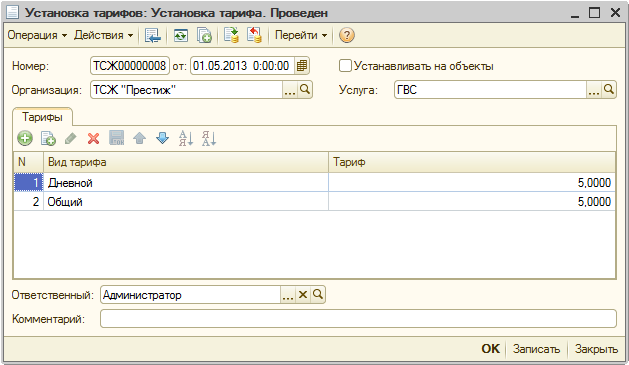
Task: Click the document icon in the title bar
Action: click(12, 12)
